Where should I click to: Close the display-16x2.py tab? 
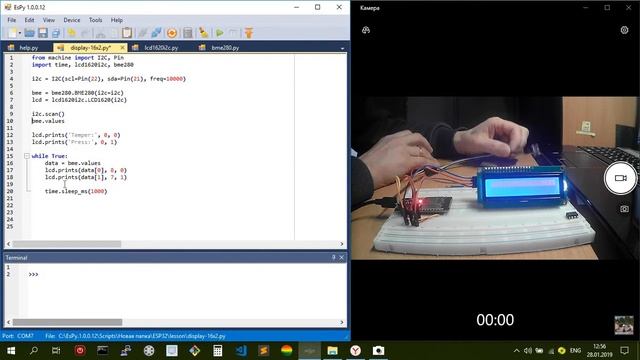tap(122, 48)
